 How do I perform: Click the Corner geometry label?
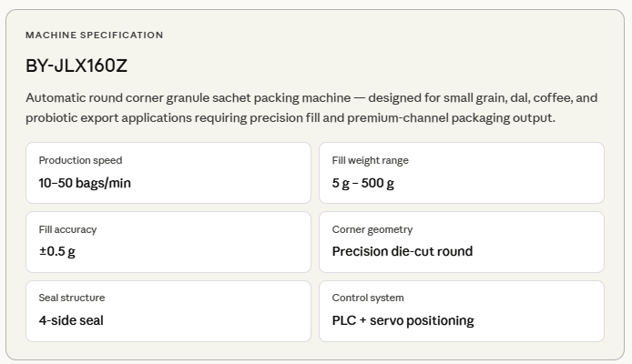pyautogui.click(x=372, y=229)
